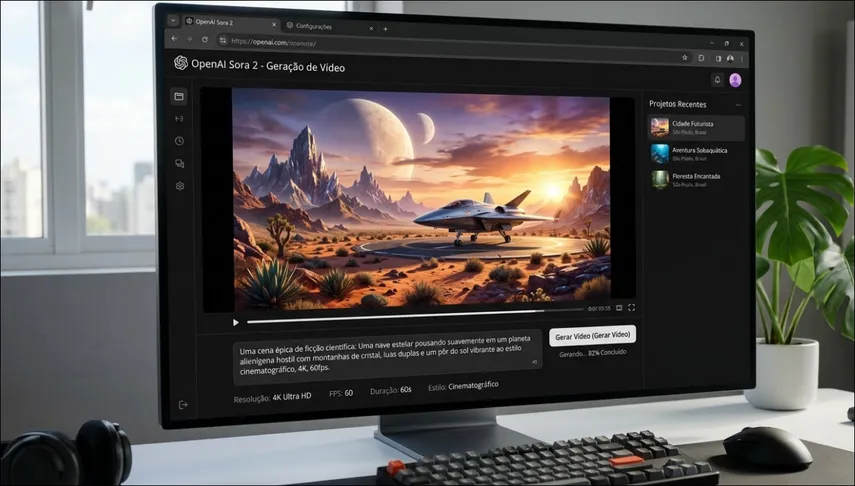
Task: Open the Aventura Subaquática project
Action: [x=696, y=154]
